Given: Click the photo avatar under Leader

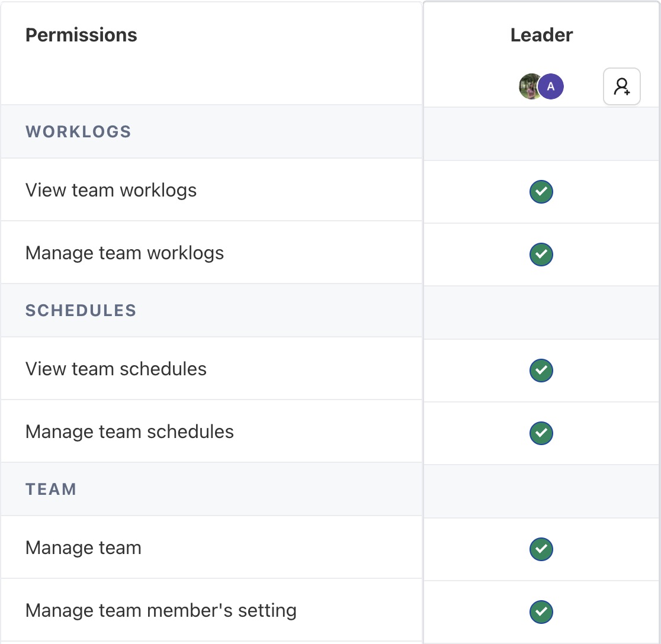Looking at the screenshot, I should click(529, 87).
